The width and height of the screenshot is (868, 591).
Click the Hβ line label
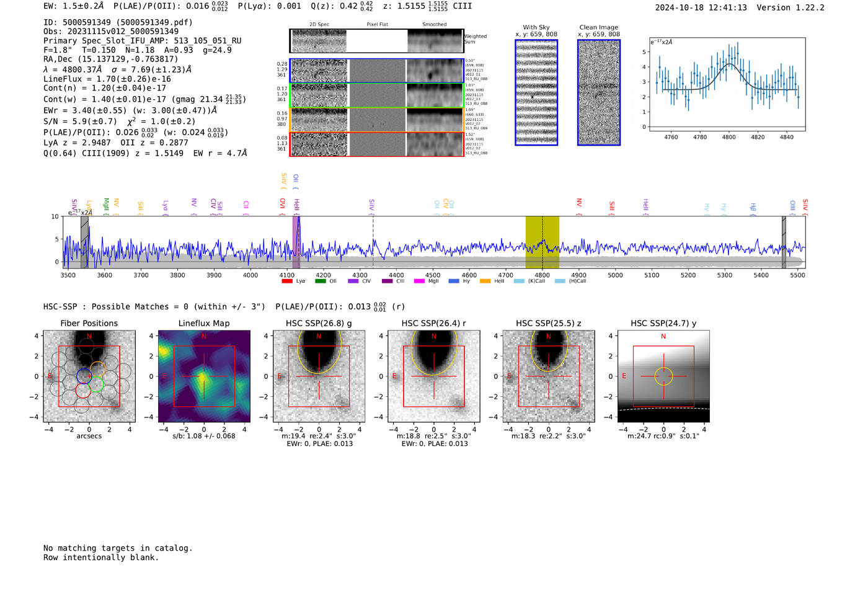tap(753, 208)
